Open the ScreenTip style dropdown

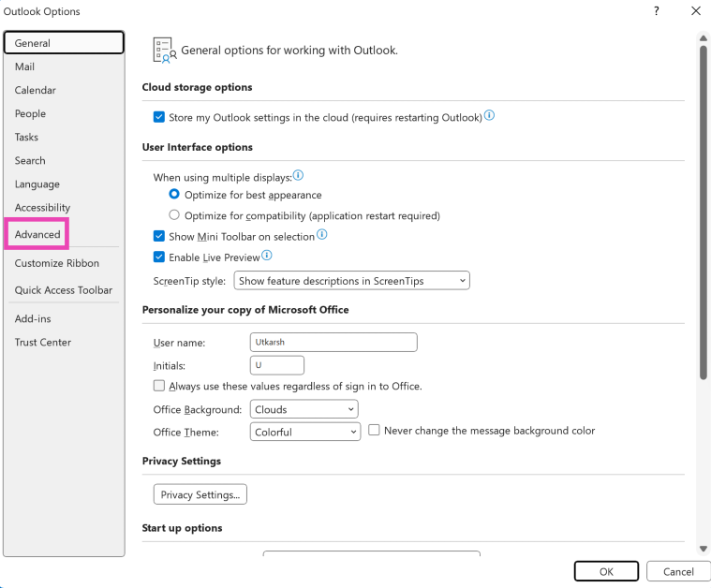point(350,280)
